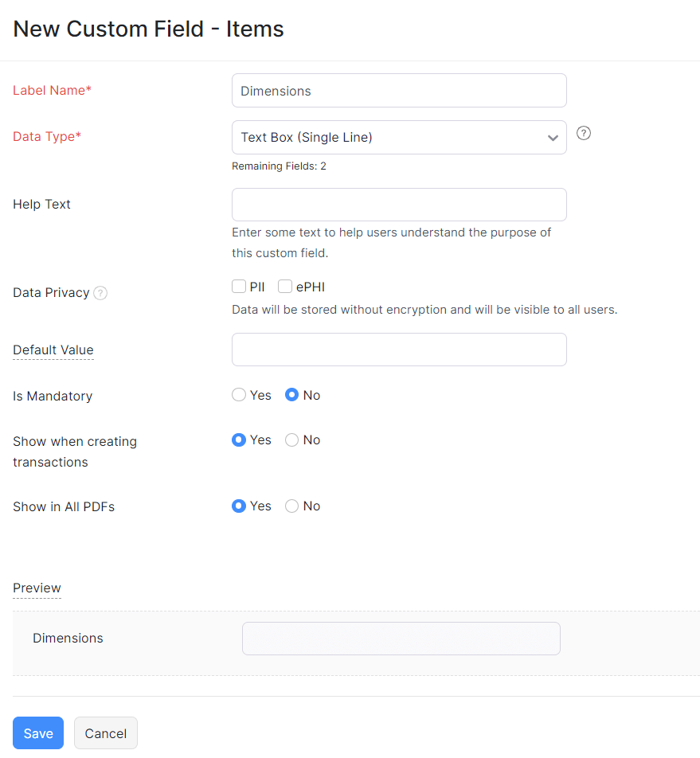Click the Default Value dashed-underline label
Viewport: 700px width, 758px height.
pos(53,350)
